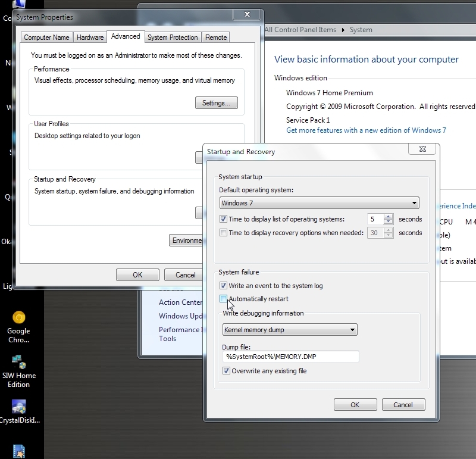Toggle Write an event to the system log

coord(223,286)
